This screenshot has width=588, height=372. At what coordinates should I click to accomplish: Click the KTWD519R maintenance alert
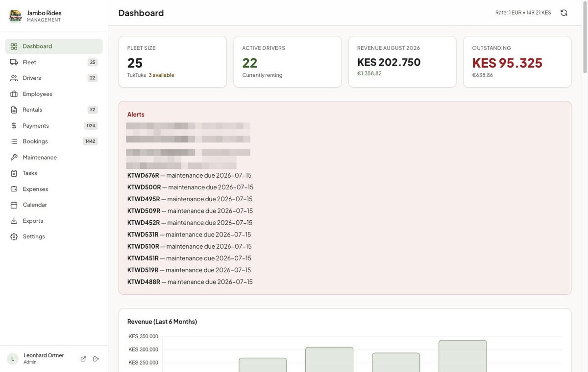click(x=189, y=270)
